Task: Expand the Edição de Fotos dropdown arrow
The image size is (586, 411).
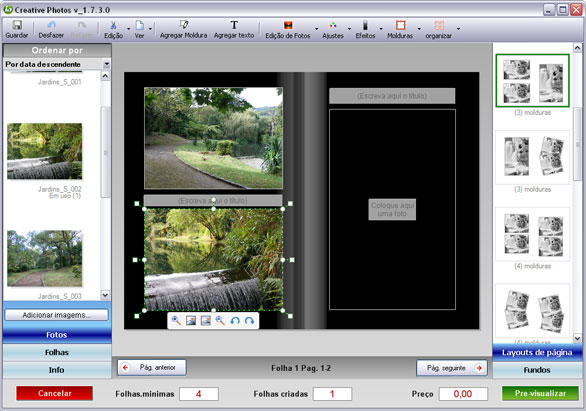Action: [317, 28]
